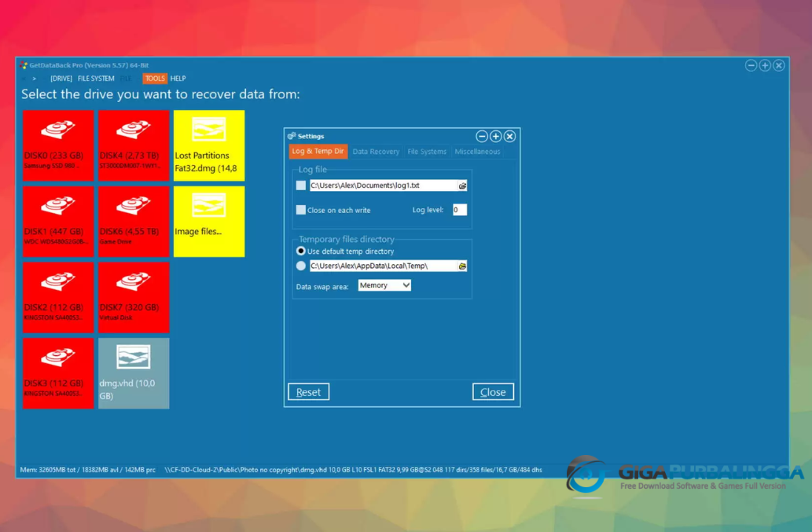Click the 'Select the drive you want' heading
This screenshot has height=532, width=812.
pyautogui.click(x=160, y=94)
